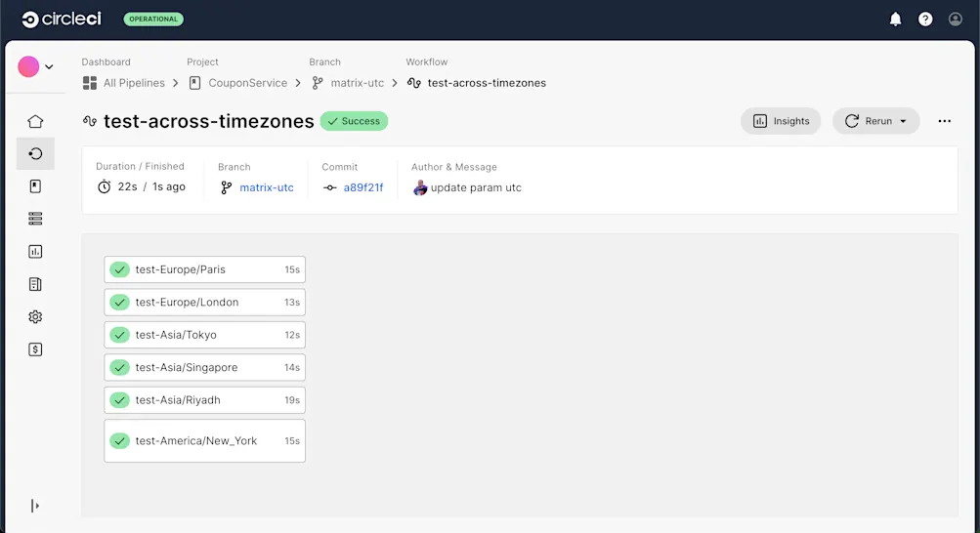Click the duration stopwatch icon
This screenshot has width=980, height=533.
105,186
